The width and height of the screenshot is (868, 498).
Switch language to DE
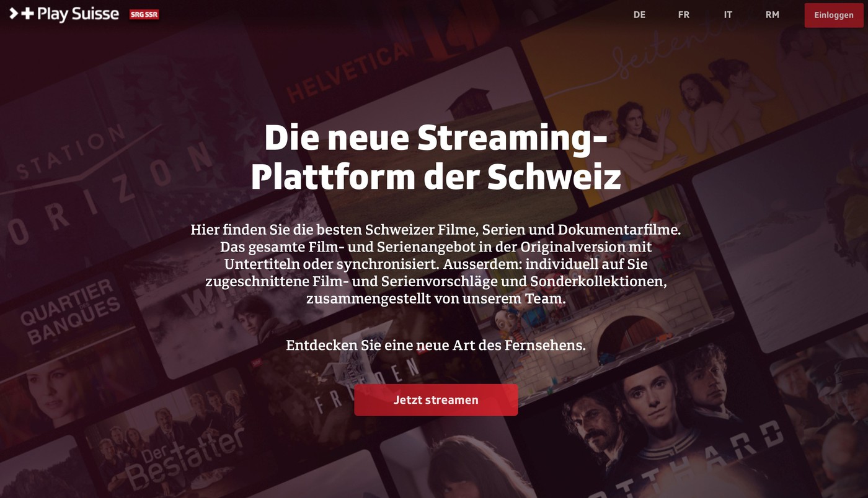click(x=639, y=15)
